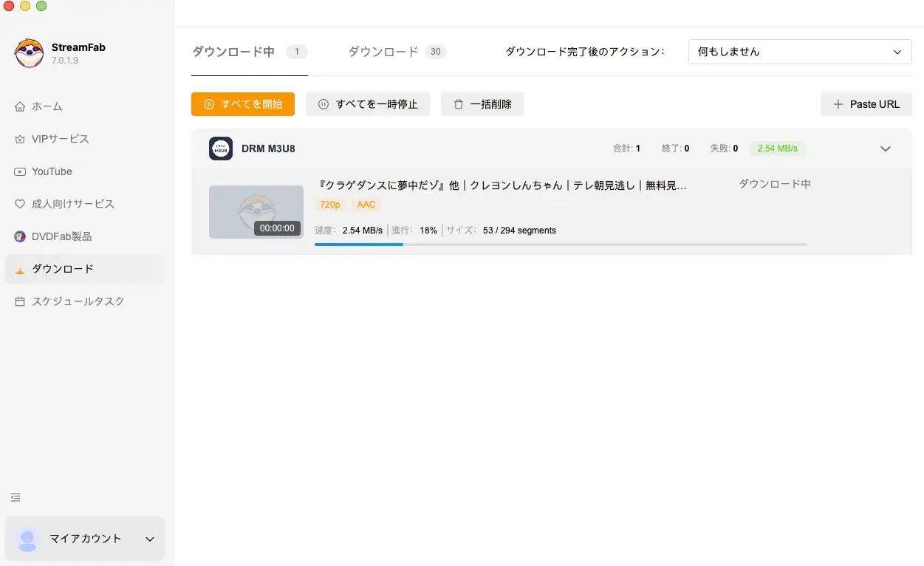Expand the マイアカウント menu
The image size is (924, 566).
85,539
